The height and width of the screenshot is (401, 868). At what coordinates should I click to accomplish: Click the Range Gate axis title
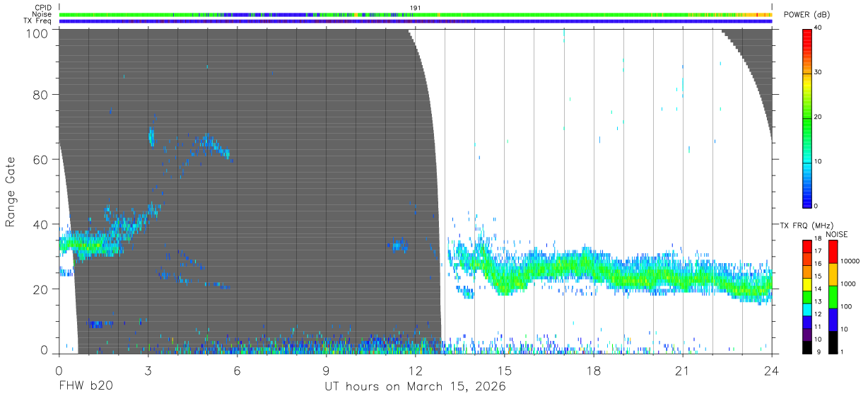[11, 192]
